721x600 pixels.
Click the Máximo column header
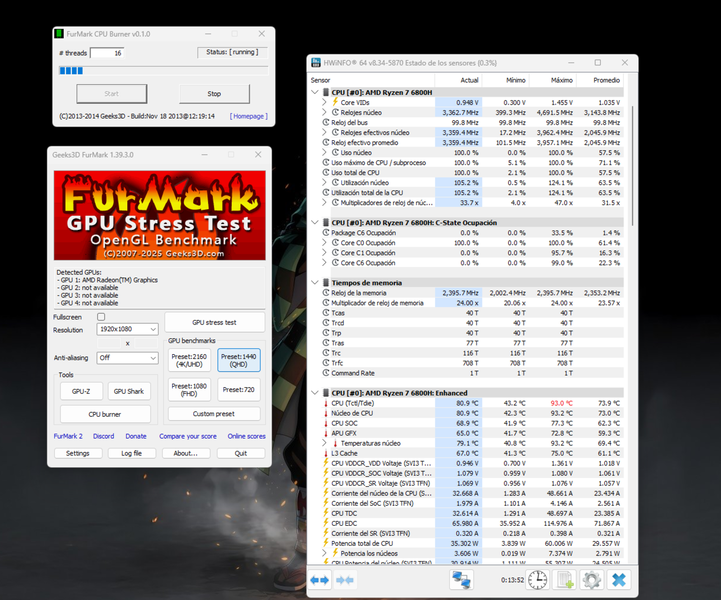pos(561,79)
